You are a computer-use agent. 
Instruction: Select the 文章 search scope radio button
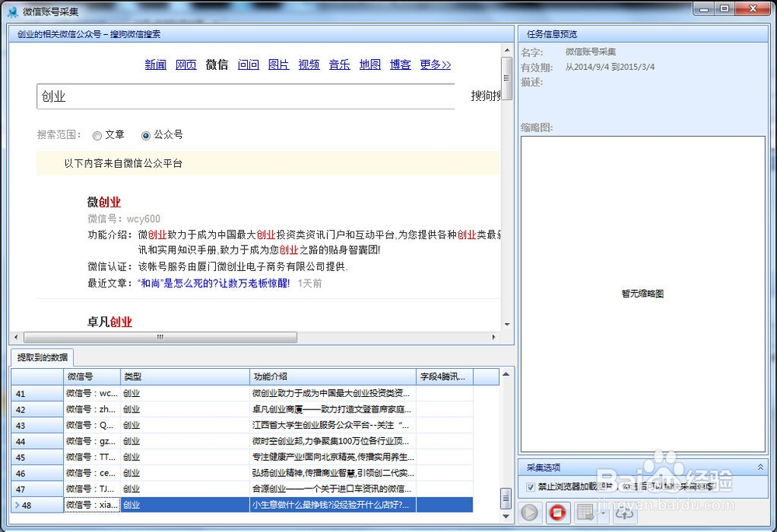click(x=98, y=135)
